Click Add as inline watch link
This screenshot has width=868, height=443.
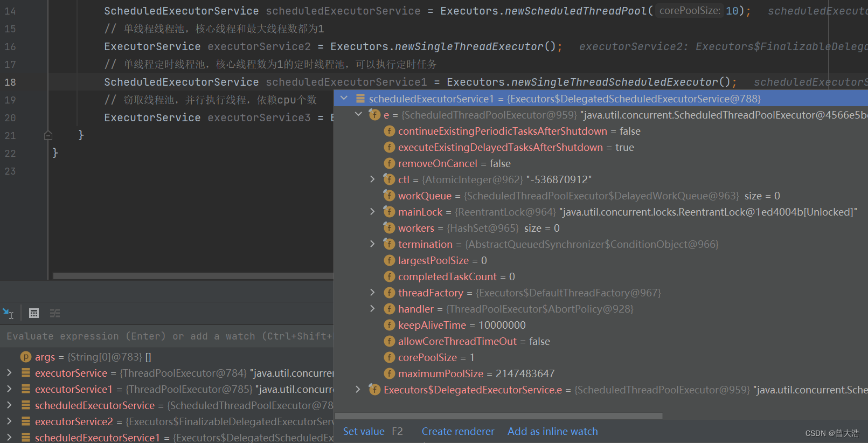point(553,432)
